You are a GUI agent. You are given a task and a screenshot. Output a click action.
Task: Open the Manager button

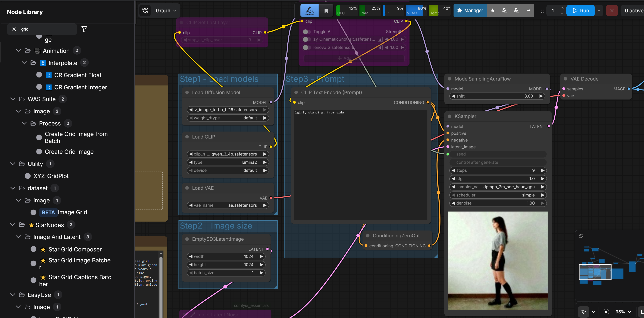(x=470, y=11)
